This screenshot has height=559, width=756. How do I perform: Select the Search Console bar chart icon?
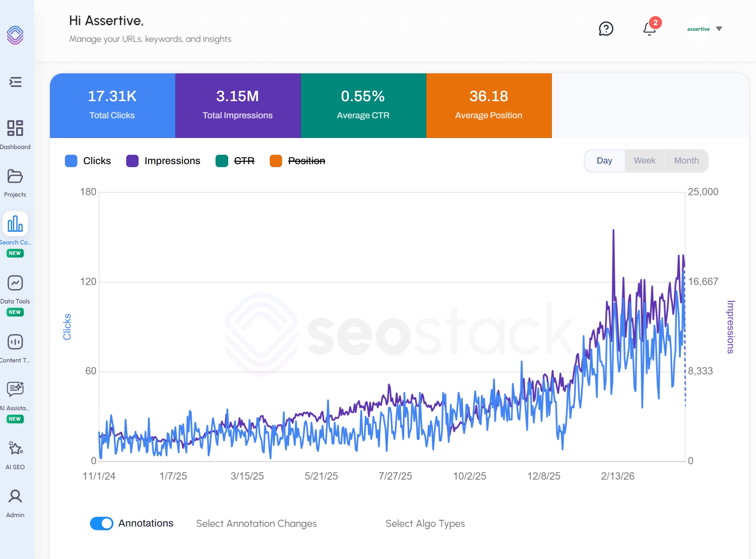pyautogui.click(x=15, y=224)
